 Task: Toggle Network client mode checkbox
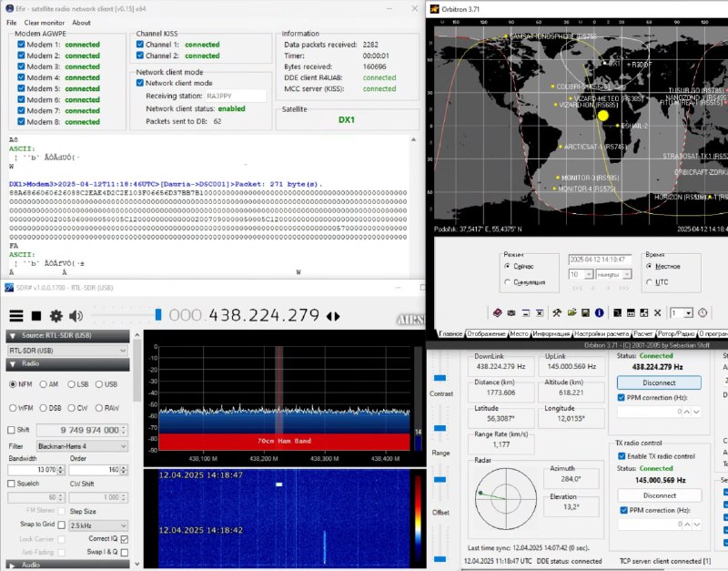click(x=141, y=83)
